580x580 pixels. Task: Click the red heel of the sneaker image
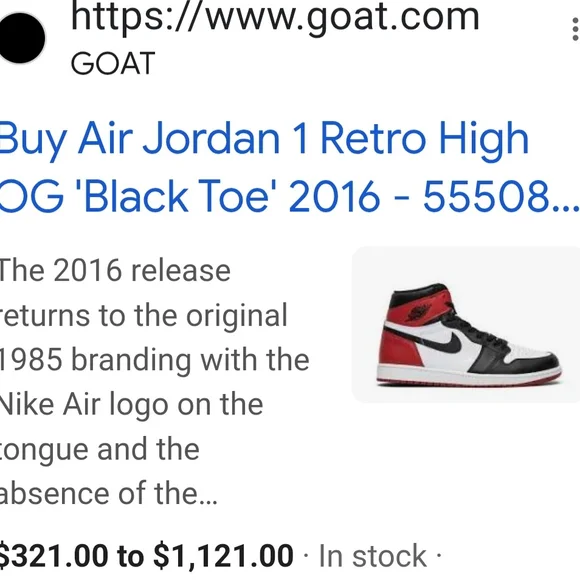point(399,350)
